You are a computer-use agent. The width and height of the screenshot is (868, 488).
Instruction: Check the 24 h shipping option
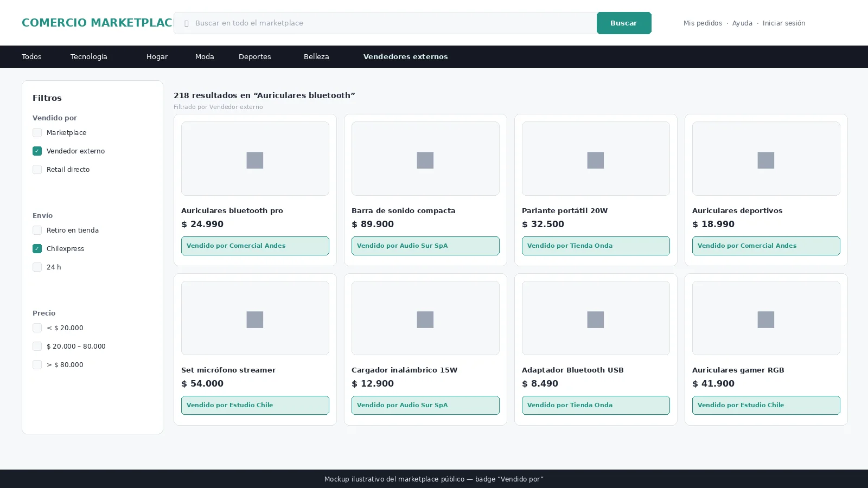pyautogui.click(x=37, y=267)
